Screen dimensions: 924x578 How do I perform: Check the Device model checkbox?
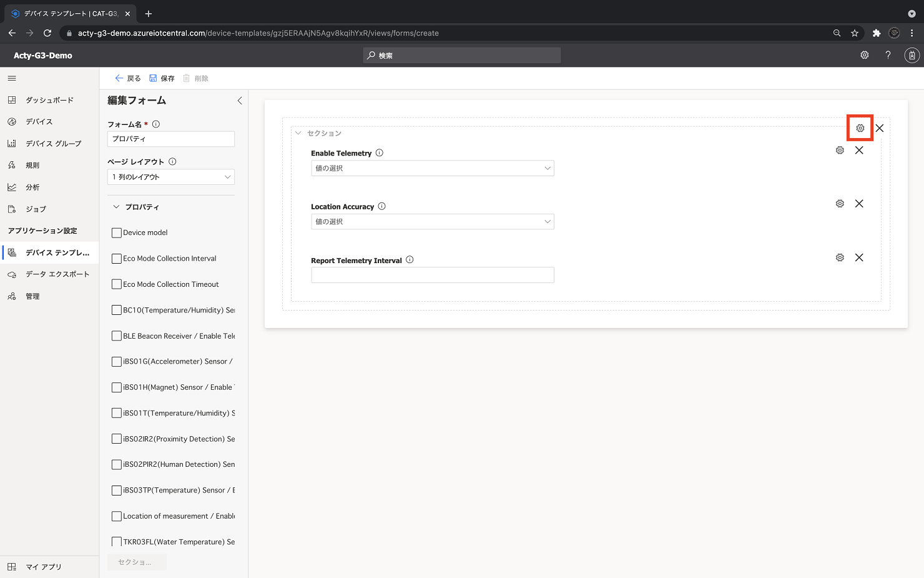117,232
